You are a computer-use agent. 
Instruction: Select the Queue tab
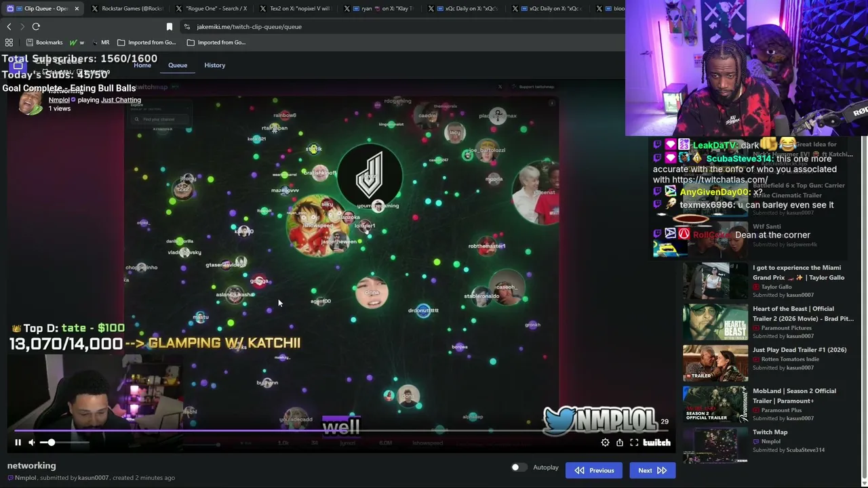178,65
